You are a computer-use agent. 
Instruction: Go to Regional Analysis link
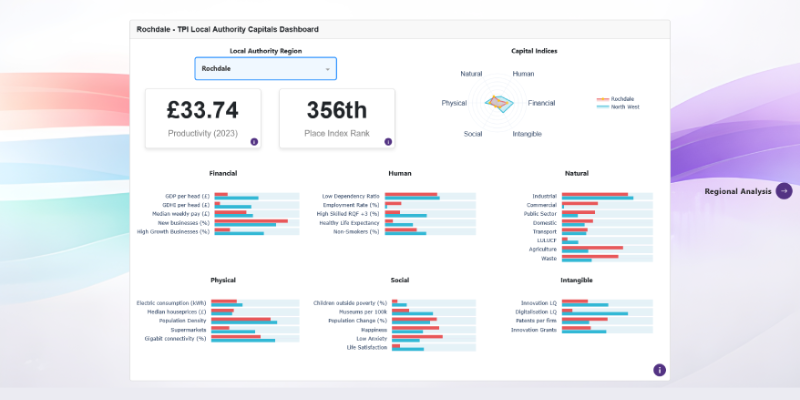click(x=738, y=191)
